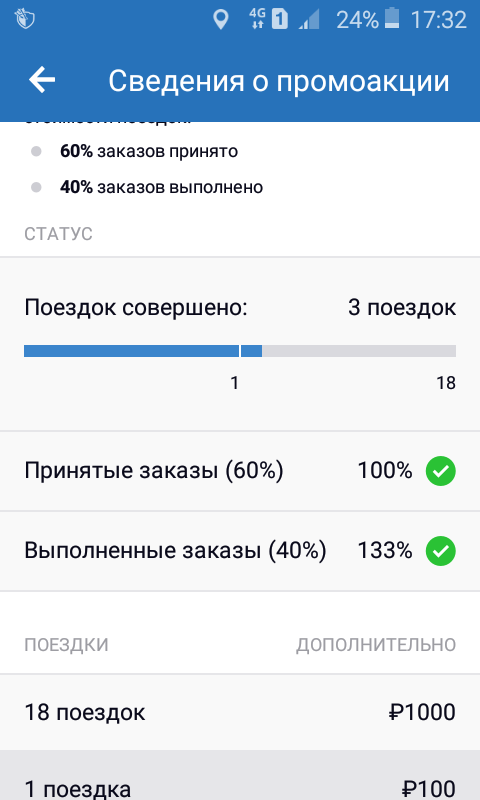
Task: Open the Принятые заказы (60%) row
Action: tap(240, 470)
